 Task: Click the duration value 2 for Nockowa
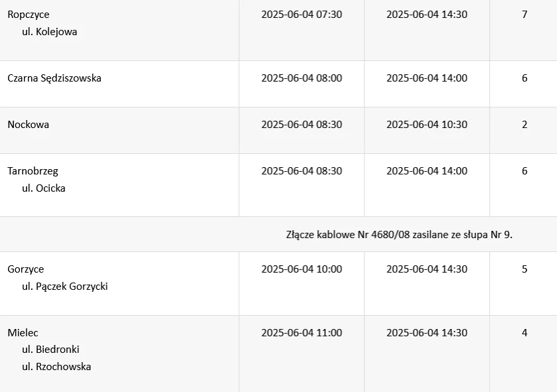coord(524,125)
